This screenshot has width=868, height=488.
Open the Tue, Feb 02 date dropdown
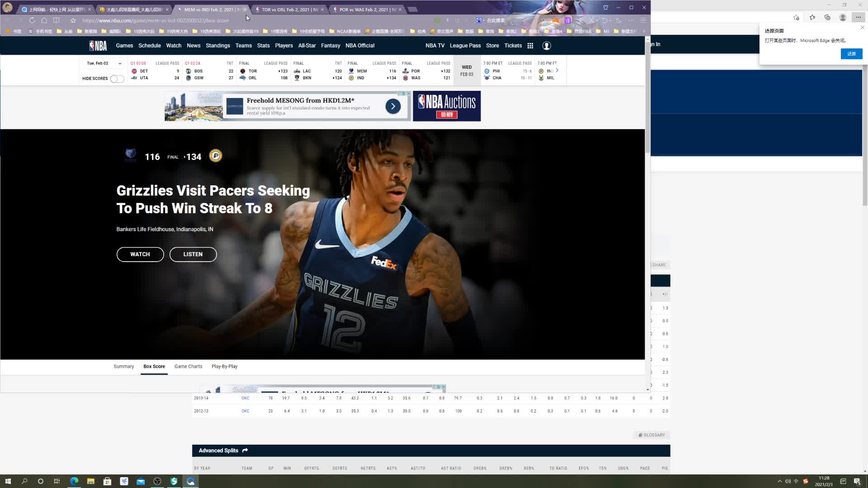[x=104, y=63]
